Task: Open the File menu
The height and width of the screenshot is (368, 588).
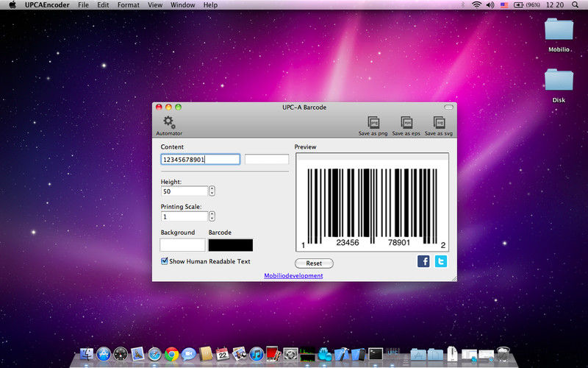Action: (83, 5)
